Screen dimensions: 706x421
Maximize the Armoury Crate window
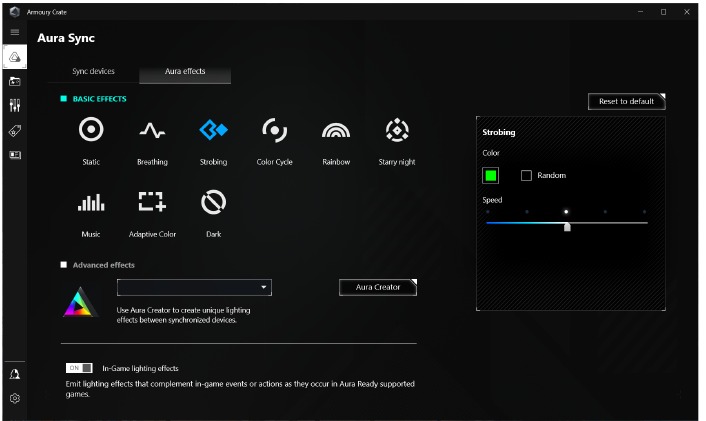click(x=663, y=12)
